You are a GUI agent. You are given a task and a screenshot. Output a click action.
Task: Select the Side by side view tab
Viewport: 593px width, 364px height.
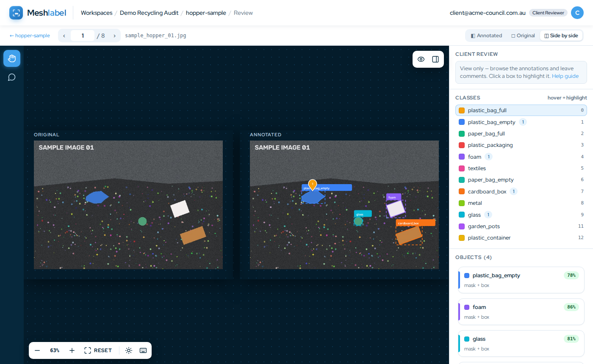click(561, 36)
